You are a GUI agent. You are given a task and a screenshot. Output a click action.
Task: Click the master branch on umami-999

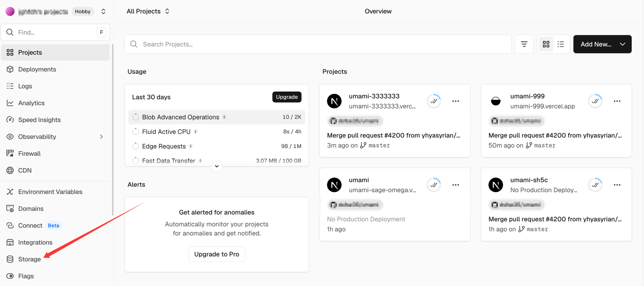click(x=541, y=145)
